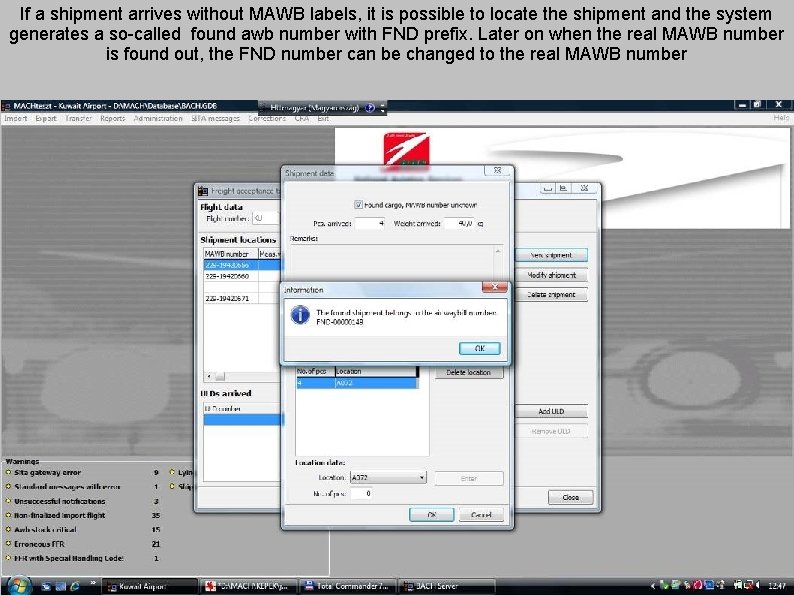The height and width of the screenshot is (595, 794).
Task: Click Internet Explorer quick launch icon
Action: point(75,586)
